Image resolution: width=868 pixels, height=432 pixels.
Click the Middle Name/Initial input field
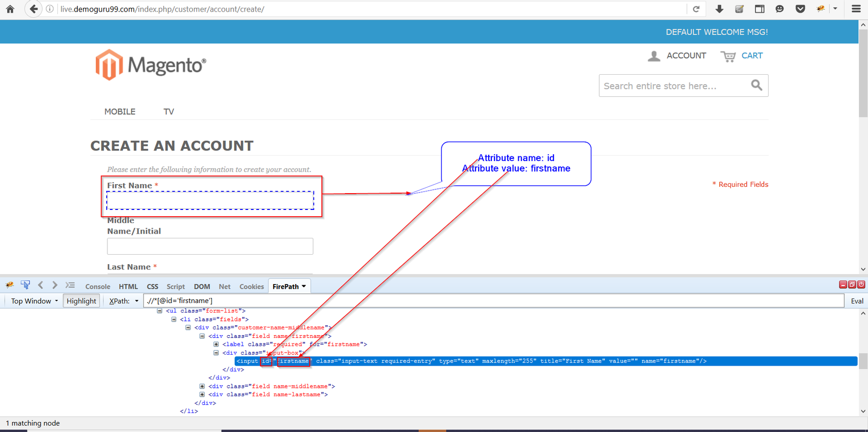pyautogui.click(x=210, y=246)
